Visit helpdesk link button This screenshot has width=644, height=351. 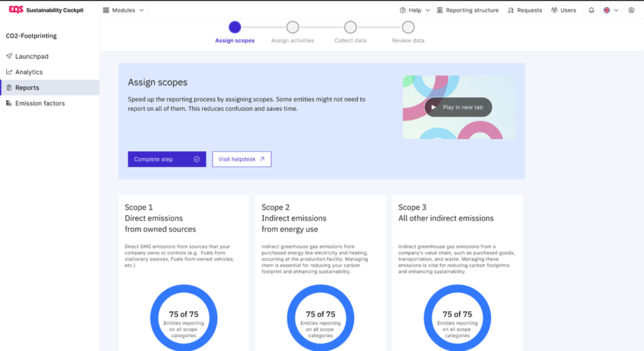click(x=241, y=159)
